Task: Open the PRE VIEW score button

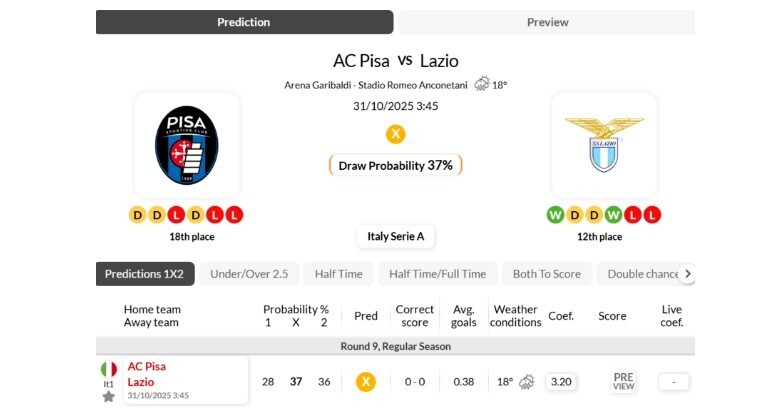Action: (x=623, y=381)
